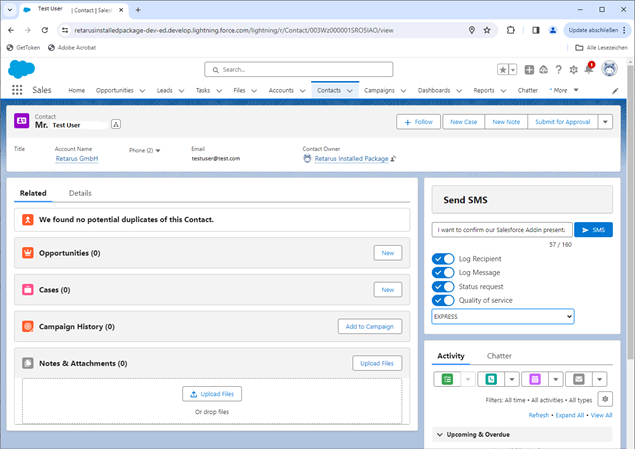
Task: Click the edit navigation pencil icon
Action: point(615,90)
